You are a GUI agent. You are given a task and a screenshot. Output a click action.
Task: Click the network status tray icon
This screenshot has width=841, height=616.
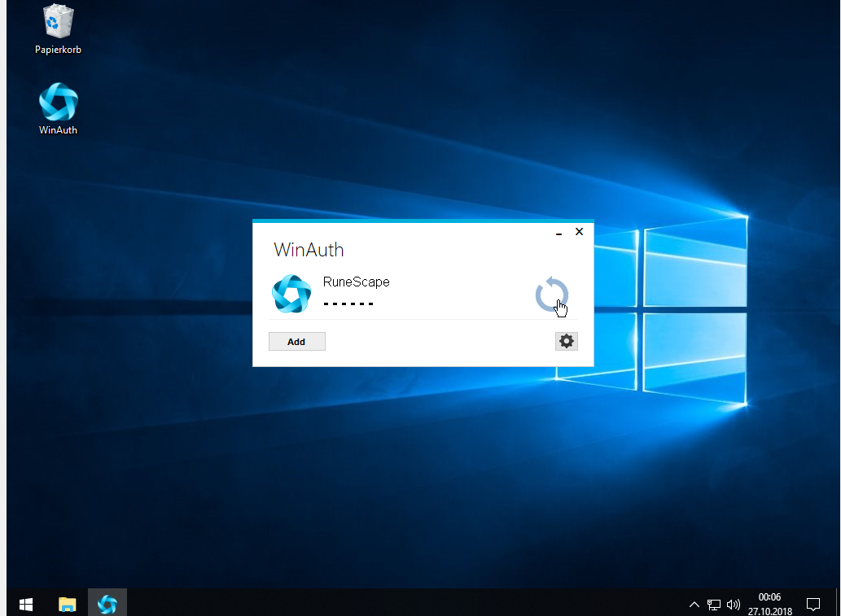pos(714,605)
